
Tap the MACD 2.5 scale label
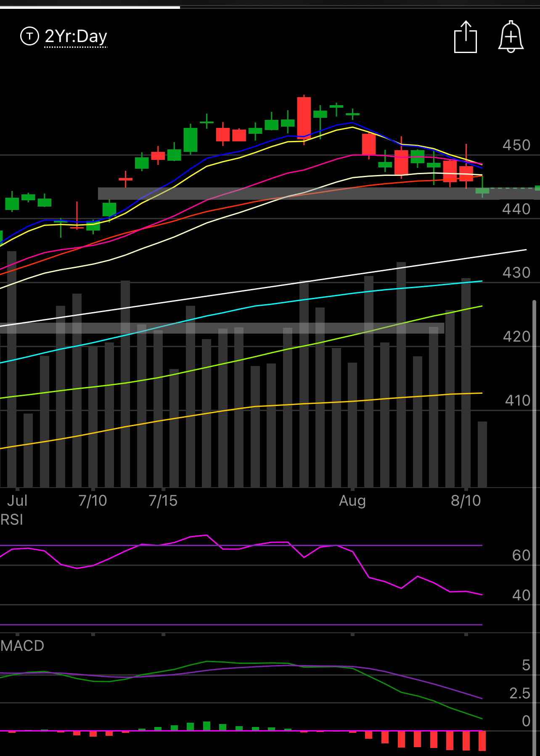(x=520, y=693)
